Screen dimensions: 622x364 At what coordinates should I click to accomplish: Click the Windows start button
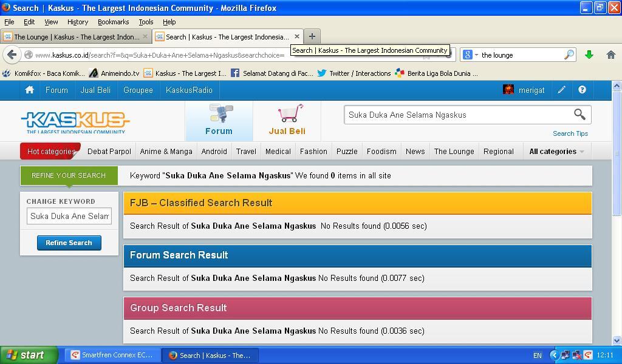point(29,355)
